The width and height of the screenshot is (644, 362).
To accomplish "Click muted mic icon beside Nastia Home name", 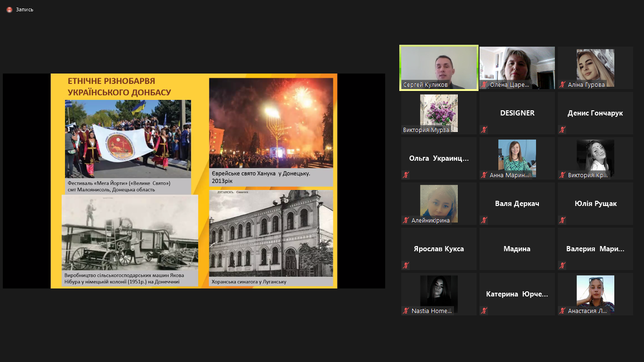I will pos(406,311).
